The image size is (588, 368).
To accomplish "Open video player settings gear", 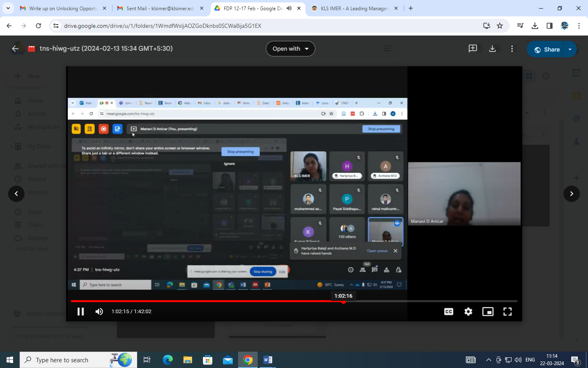I will tap(468, 312).
